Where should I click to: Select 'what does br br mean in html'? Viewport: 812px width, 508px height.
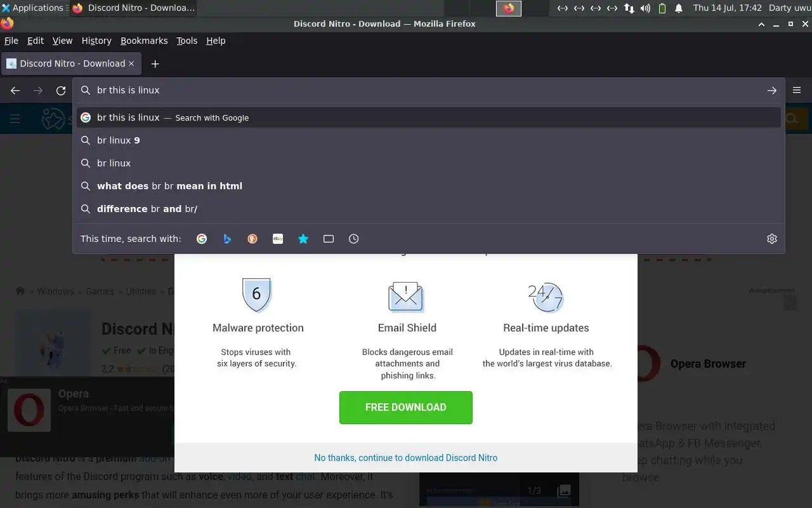click(429, 186)
